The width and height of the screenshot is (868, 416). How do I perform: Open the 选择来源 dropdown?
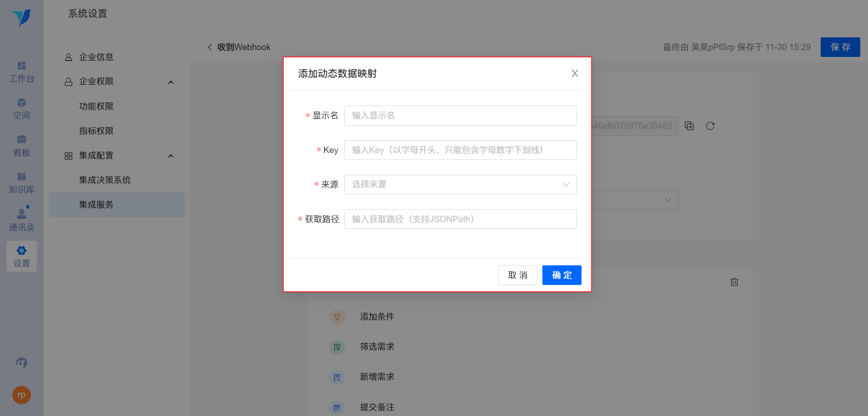tap(460, 184)
